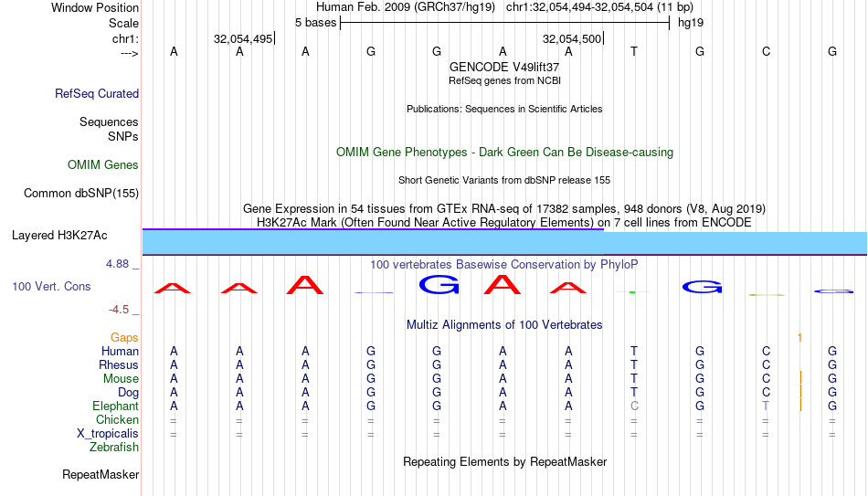Select the Scale track label
This screenshot has height=496, width=868.
[123, 23]
